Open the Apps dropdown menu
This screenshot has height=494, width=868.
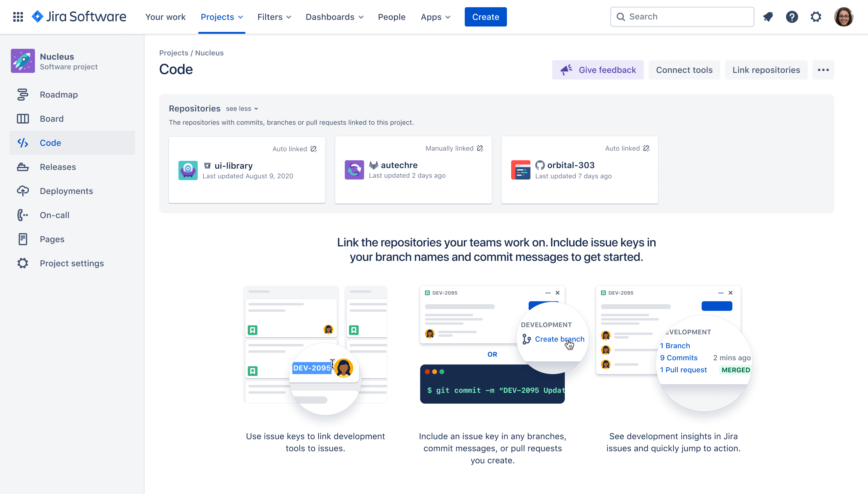(x=435, y=17)
